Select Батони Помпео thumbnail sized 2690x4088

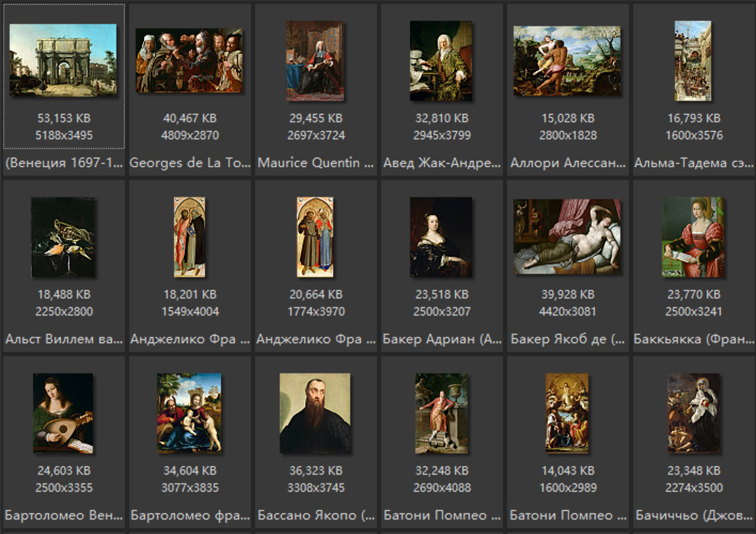click(x=441, y=413)
